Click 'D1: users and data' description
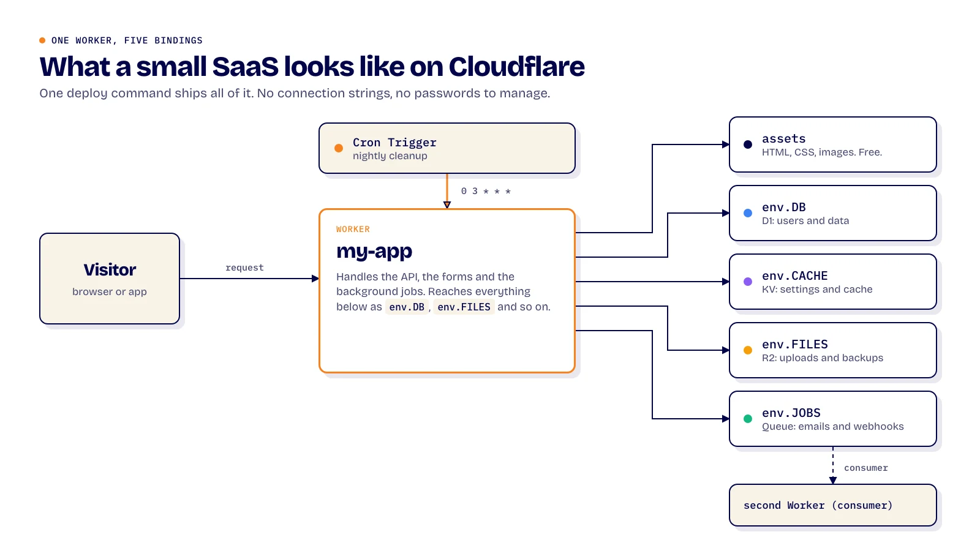This screenshot has width=980, height=551. pyautogui.click(x=805, y=221)
